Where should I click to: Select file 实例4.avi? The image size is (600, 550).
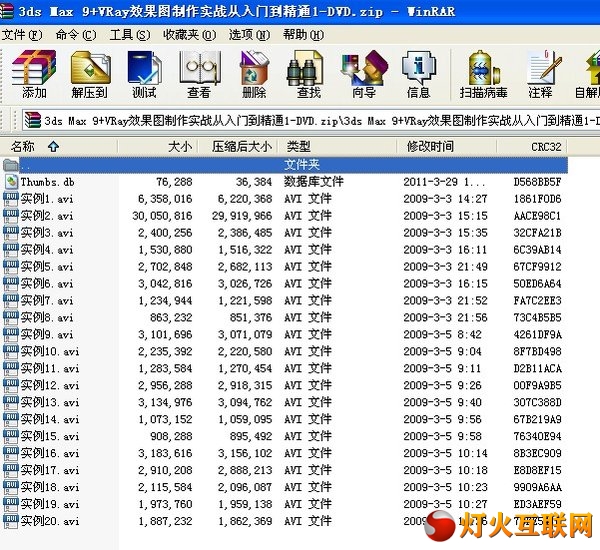tap(47, 250)
